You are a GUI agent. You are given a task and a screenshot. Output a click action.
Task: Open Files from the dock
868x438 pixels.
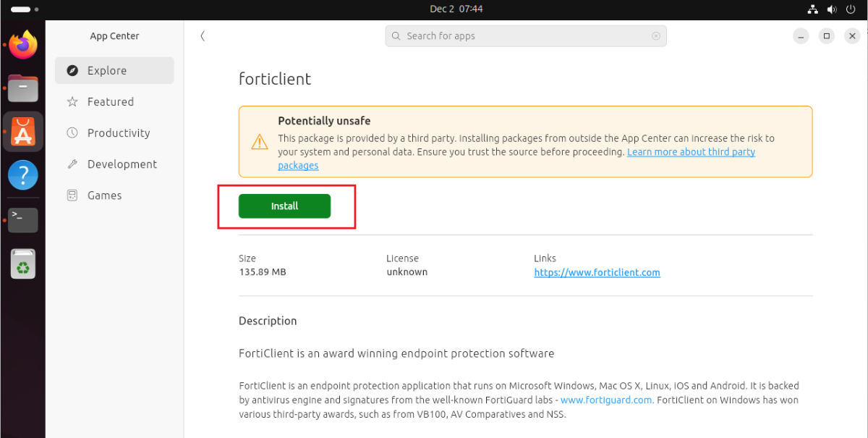(23, 88)
